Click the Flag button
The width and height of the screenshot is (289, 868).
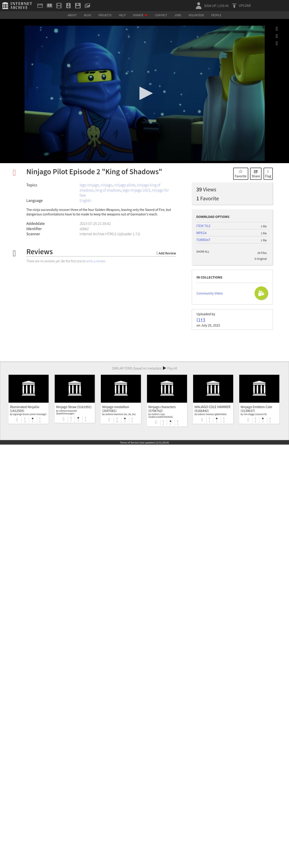pos(268,174)
